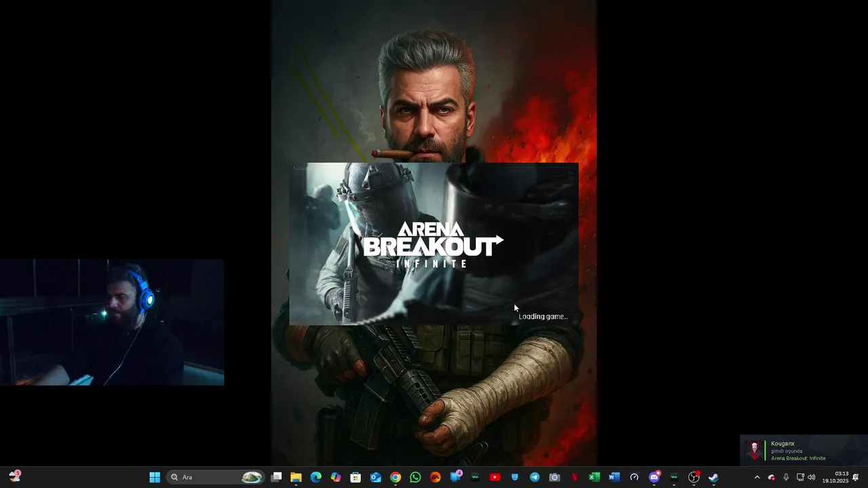The width and height of the screenshot is (868, 488).
Task: Launch Microsoft Edge from the taskbar
Action: point(316,477)
